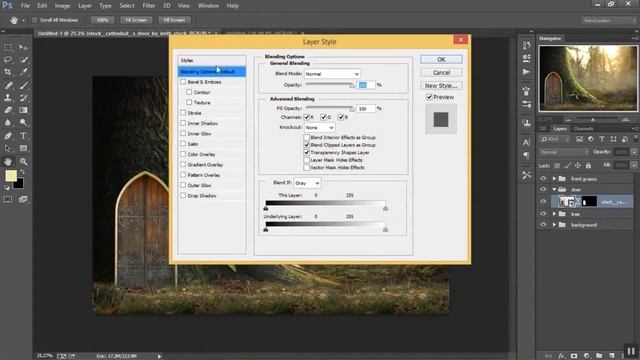
Task: Click the Lock all padlock icon
Action: [x=588, y=165]
